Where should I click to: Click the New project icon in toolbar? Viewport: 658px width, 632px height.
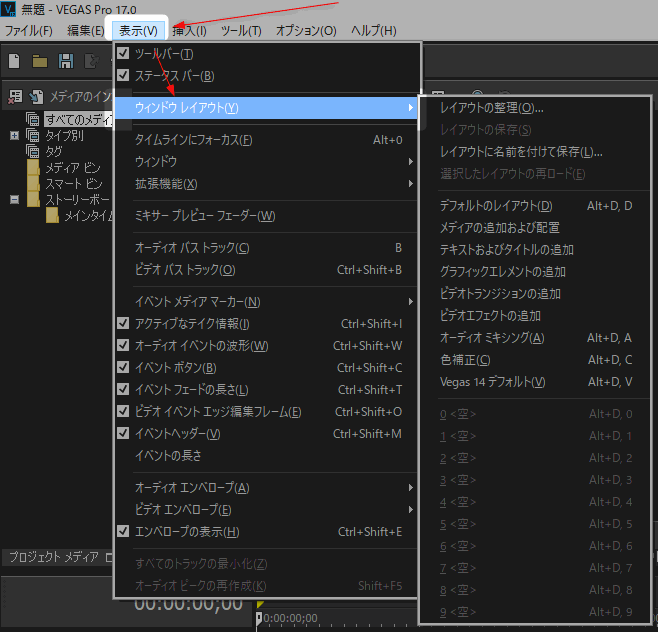(x=14, y=61)
